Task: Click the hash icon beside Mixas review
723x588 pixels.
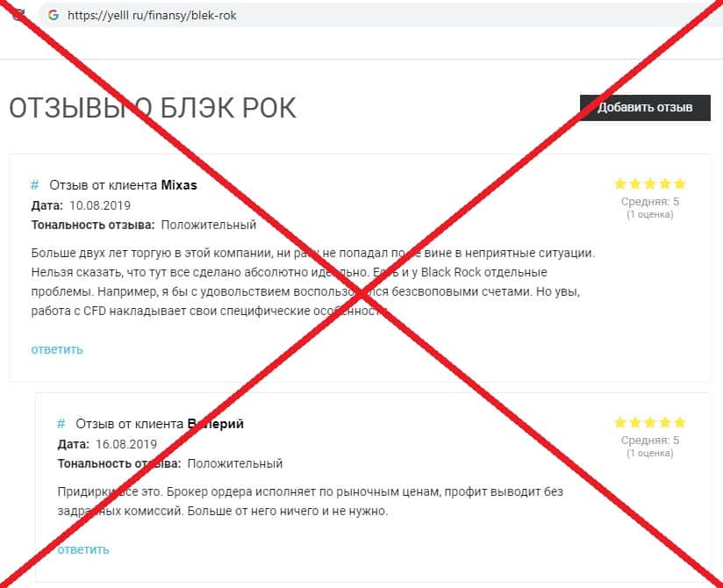Action: click(34, 185)
